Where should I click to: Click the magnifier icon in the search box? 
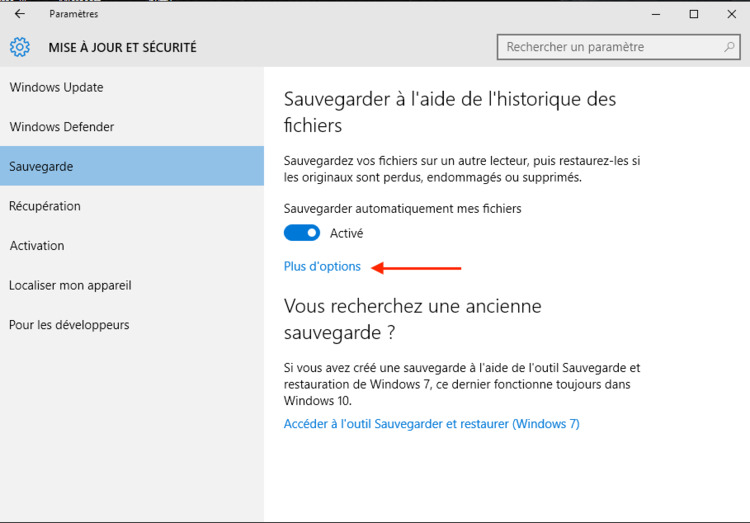pos(730,47)
